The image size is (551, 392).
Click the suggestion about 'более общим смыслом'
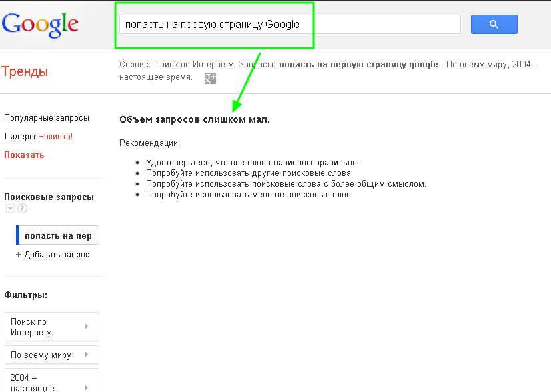pos(286,184)
